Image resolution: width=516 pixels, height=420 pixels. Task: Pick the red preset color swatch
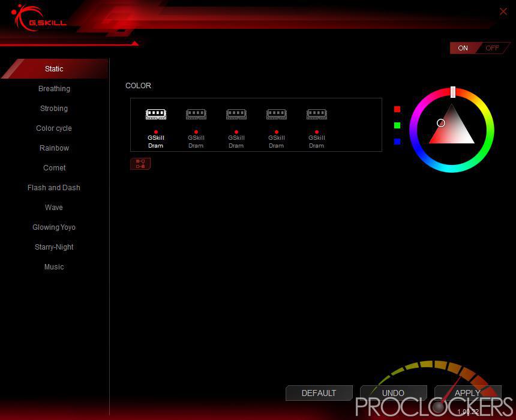[x=397, y=109]
